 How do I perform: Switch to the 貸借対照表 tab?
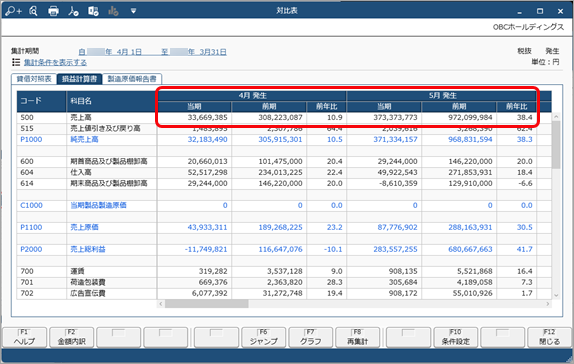click(34, 79)
